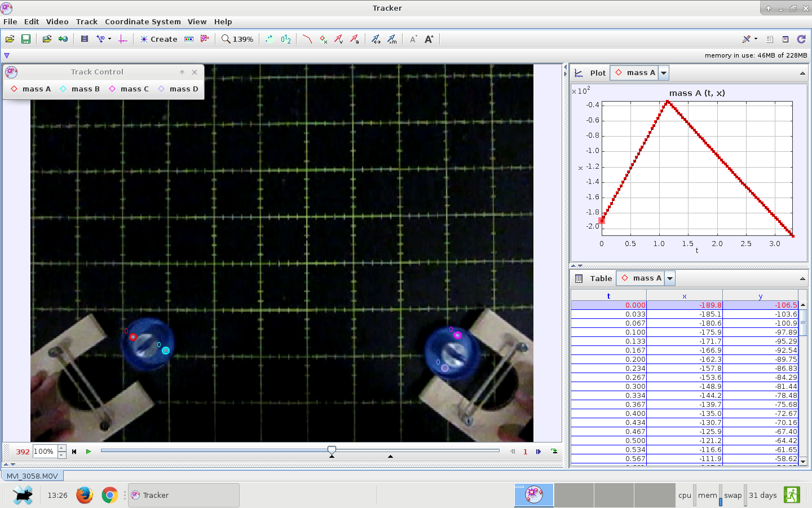
Task: Open the clip settings filmstrip icon
Action: 85,39
